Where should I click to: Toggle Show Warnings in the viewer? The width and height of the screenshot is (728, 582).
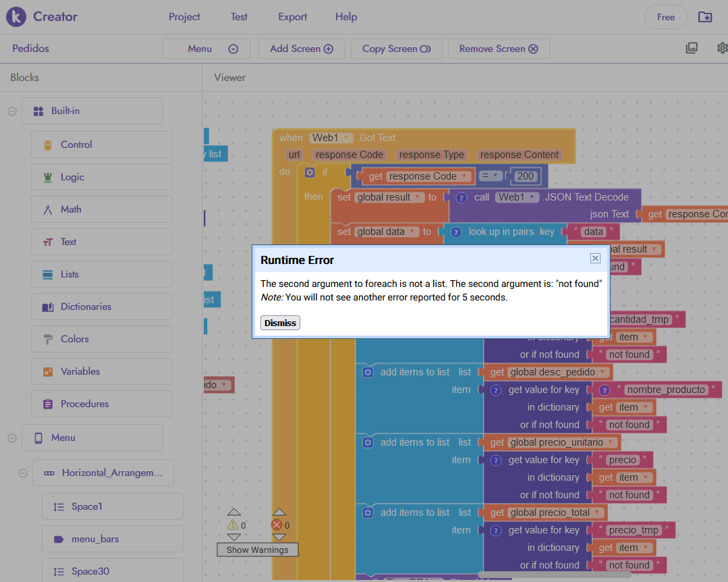pyautogui.click(x=256, y=550)
